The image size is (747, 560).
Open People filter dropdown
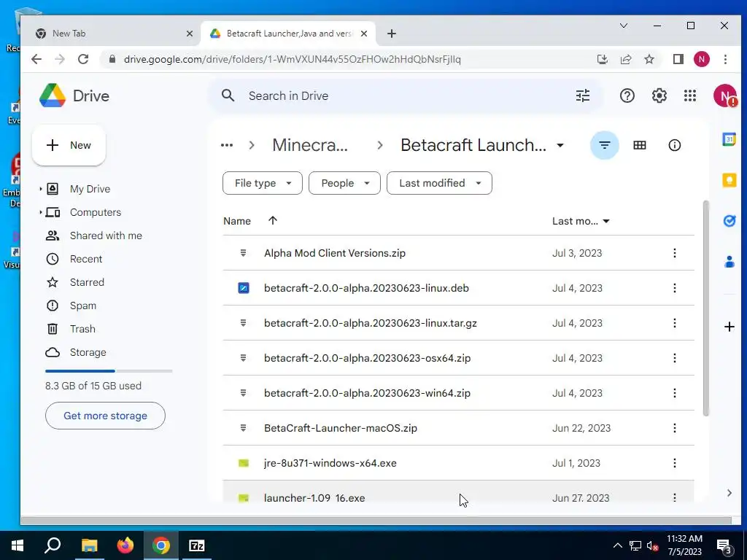344,183
